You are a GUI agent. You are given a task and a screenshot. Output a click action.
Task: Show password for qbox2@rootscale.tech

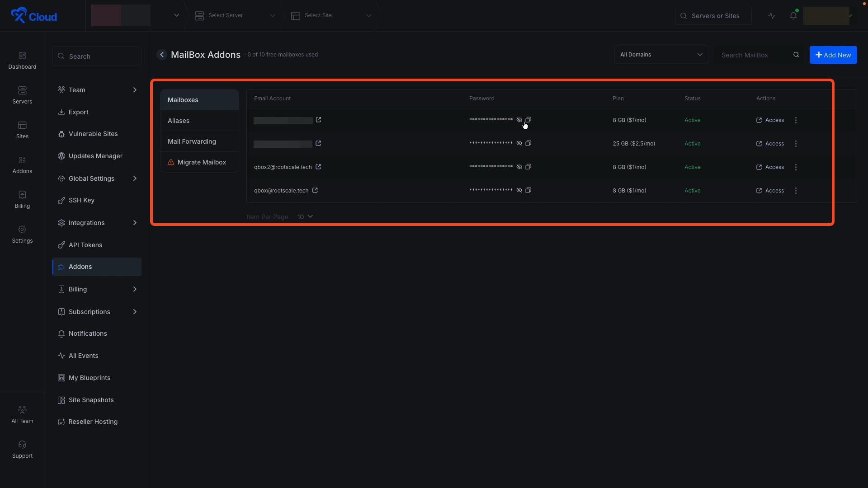pos(519,167)
